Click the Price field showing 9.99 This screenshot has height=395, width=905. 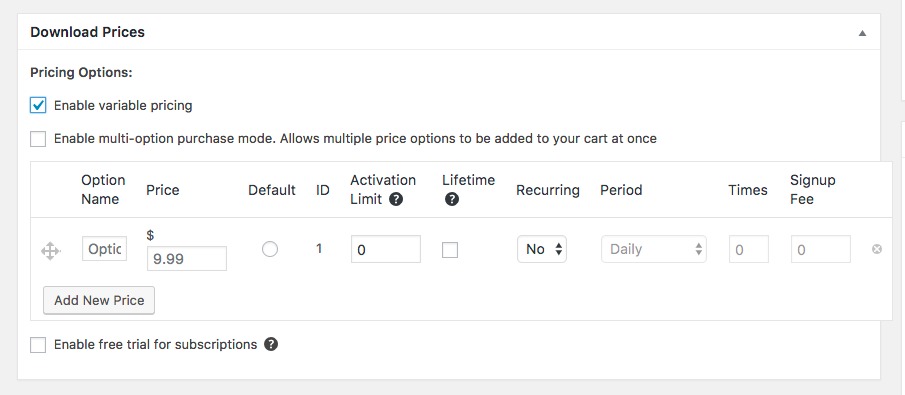click(187, 259)
